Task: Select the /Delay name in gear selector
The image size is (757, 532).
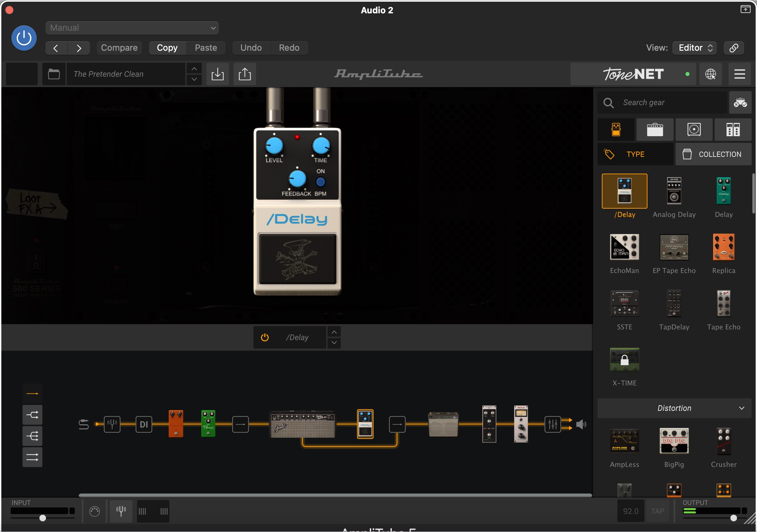Action: 297,337
